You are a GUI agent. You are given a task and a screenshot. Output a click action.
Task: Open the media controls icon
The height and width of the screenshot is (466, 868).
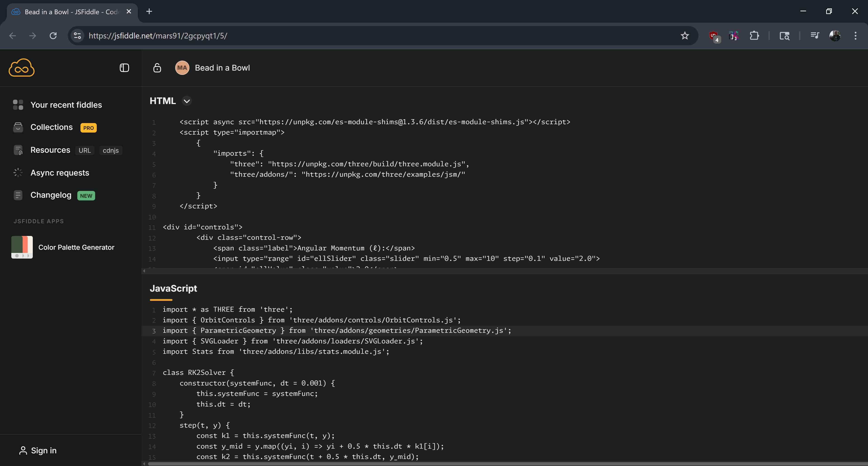[x=814, y=36]
